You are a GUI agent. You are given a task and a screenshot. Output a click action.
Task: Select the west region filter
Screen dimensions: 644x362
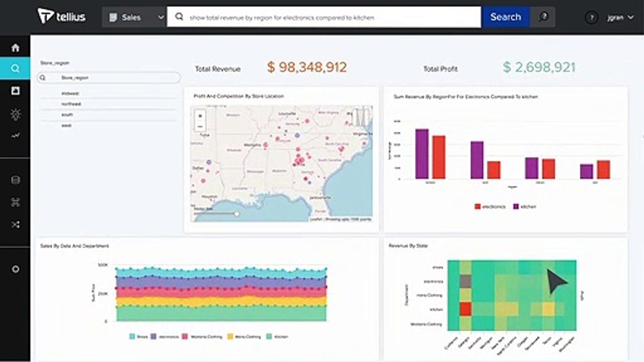point(66,125)
